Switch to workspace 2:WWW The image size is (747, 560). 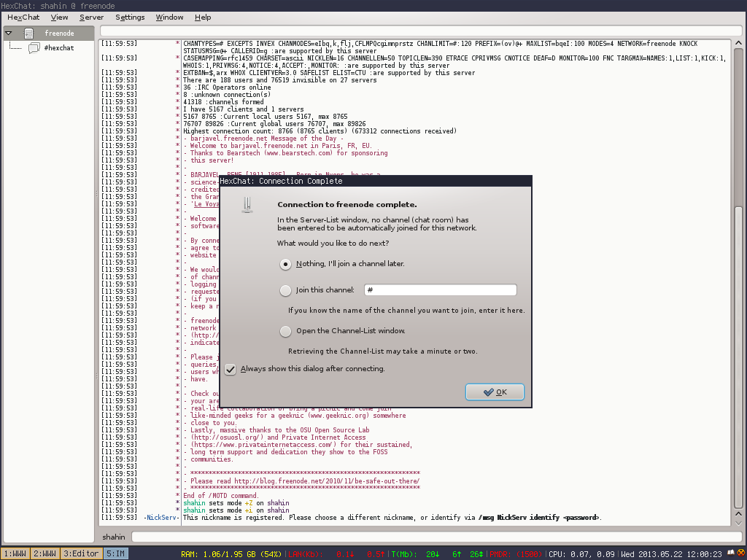tap(44, 554)
